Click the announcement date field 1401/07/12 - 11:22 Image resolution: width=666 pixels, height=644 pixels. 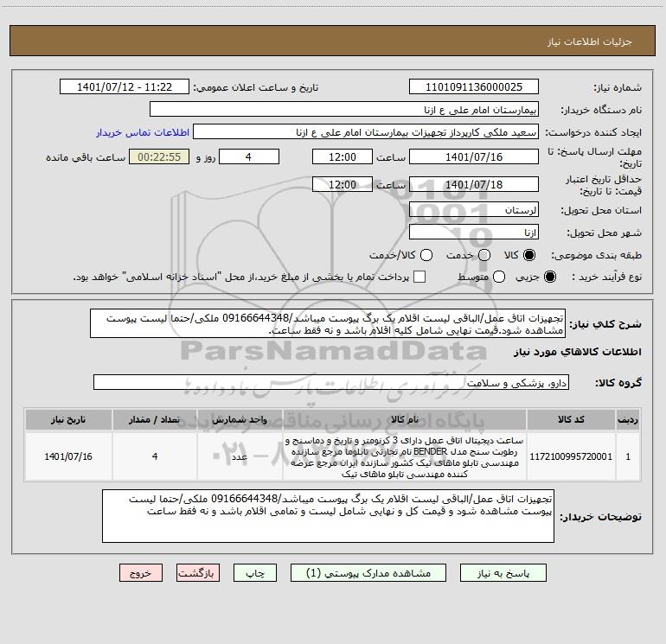[124, 87]
